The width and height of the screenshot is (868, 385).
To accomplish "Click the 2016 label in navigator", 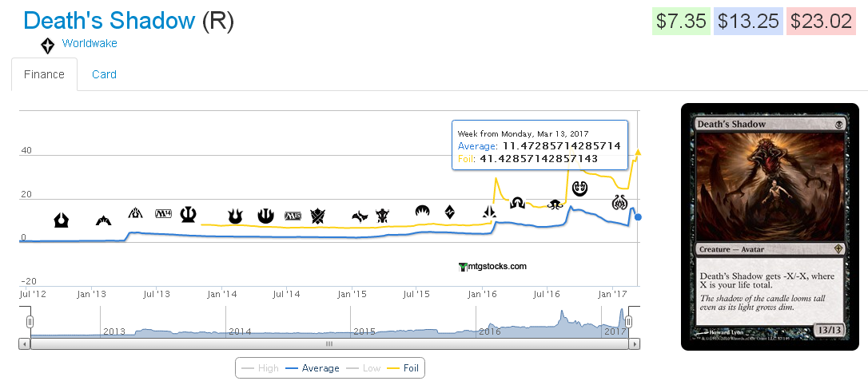I will click(x=490, y=332).
